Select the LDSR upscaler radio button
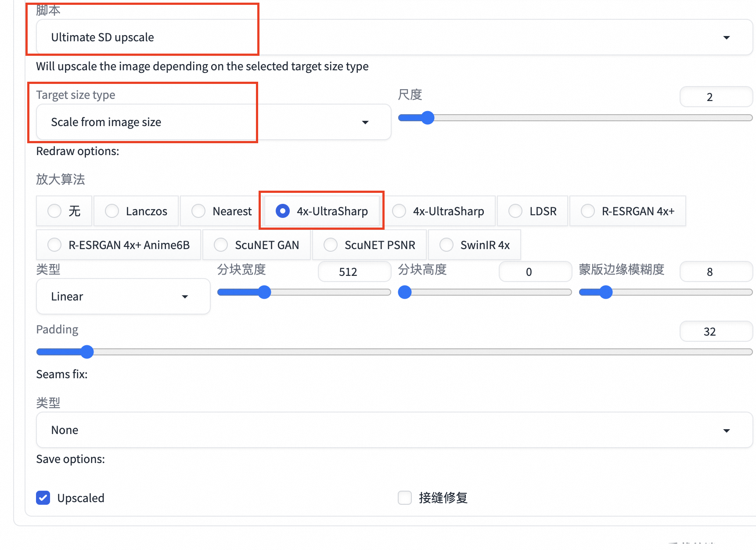The image size is (756, 550). click(515, 211)
